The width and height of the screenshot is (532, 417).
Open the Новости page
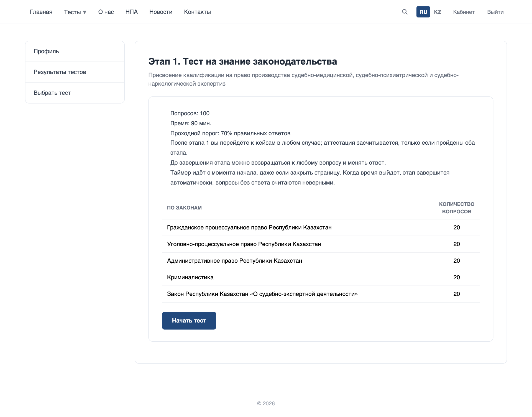[161, 12]
